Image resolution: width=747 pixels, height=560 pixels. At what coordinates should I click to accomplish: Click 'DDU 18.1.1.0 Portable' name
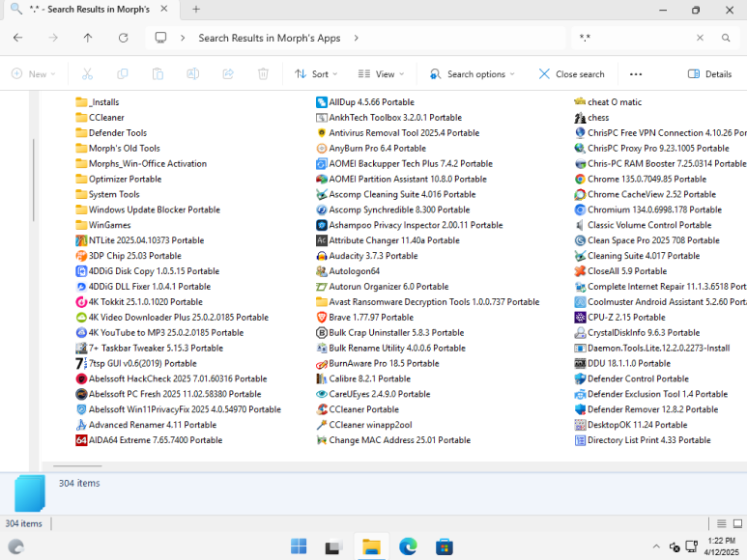tap(629, 363)
